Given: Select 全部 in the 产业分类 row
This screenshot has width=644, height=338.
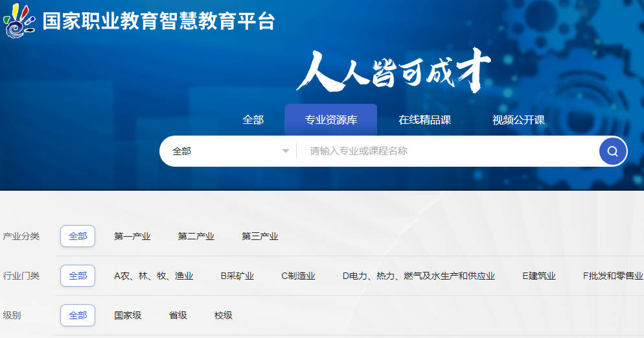Looking at the screenshot, I should click(x=78, y=236).
